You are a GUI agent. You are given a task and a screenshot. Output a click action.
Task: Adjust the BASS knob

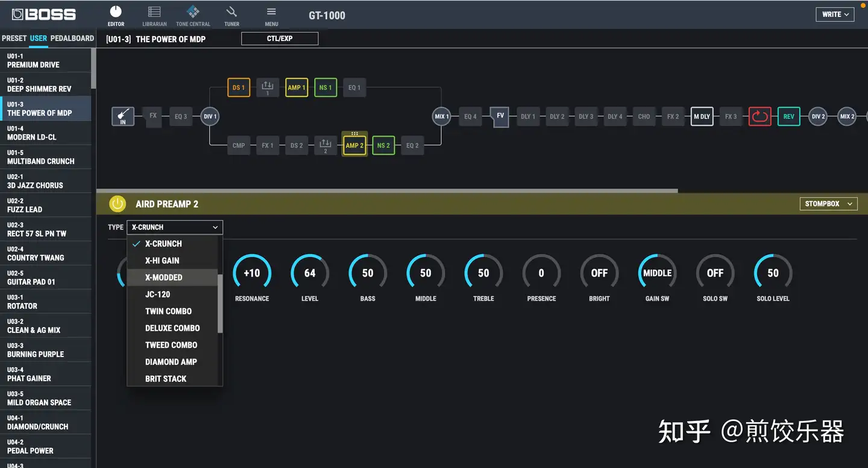point(368,273)
